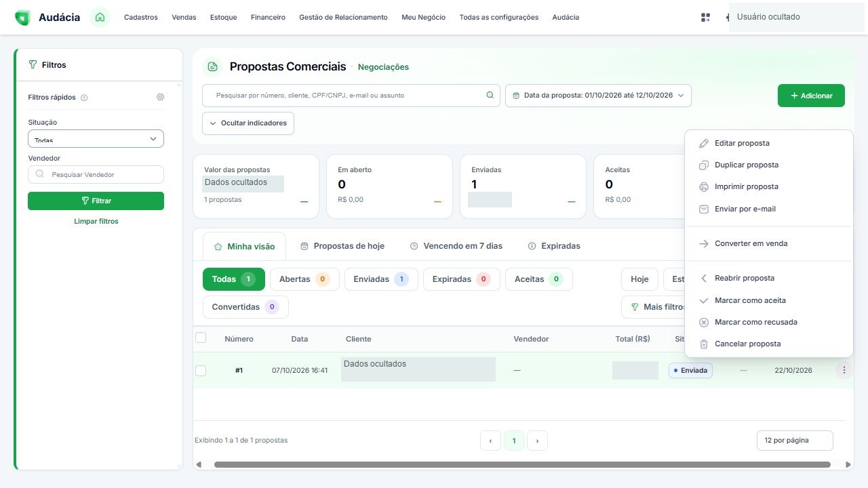Viewport: 868px width, 488px height.
Task: Tick the select-all checkbox in table header
Action: click(201, 338)
